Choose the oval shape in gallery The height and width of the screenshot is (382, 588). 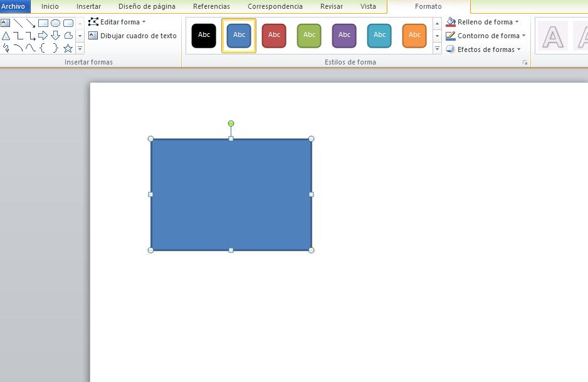55,23
